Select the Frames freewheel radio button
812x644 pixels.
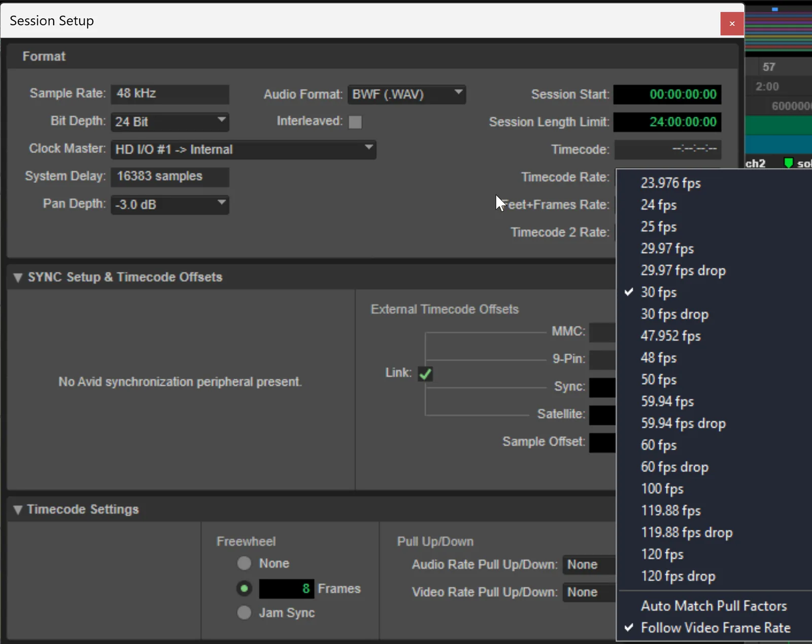tap(244, 589)
